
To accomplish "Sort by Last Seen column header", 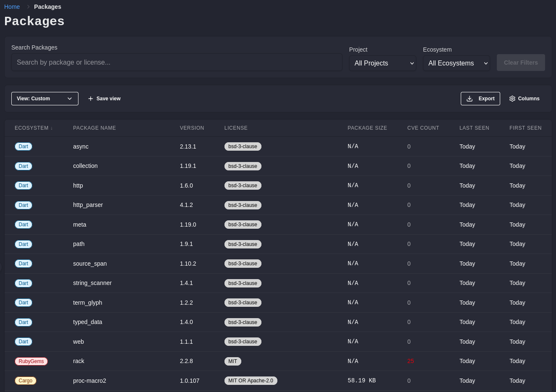I will pos(474,128).
